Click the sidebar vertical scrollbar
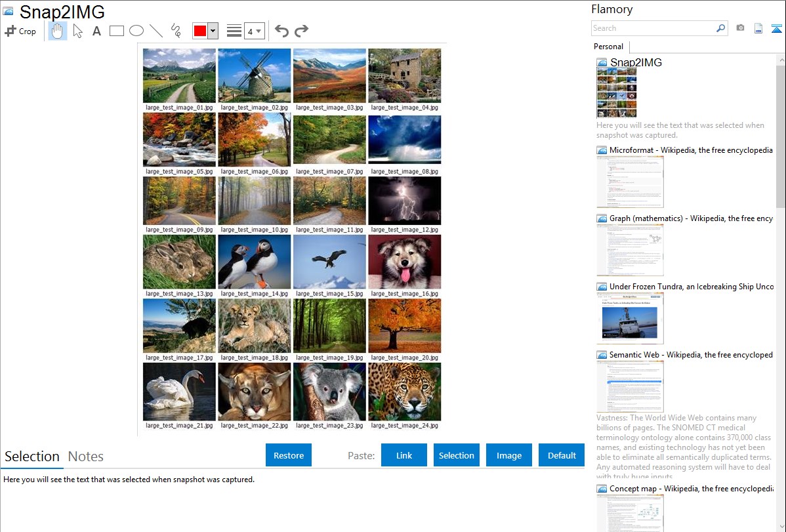Screen dimensions: 786x532 [x=781, y=136]
